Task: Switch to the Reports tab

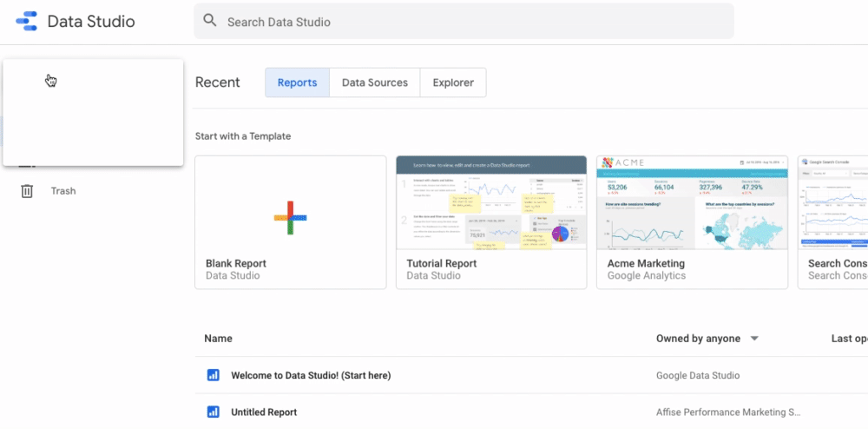Action: tap(297, 82)
